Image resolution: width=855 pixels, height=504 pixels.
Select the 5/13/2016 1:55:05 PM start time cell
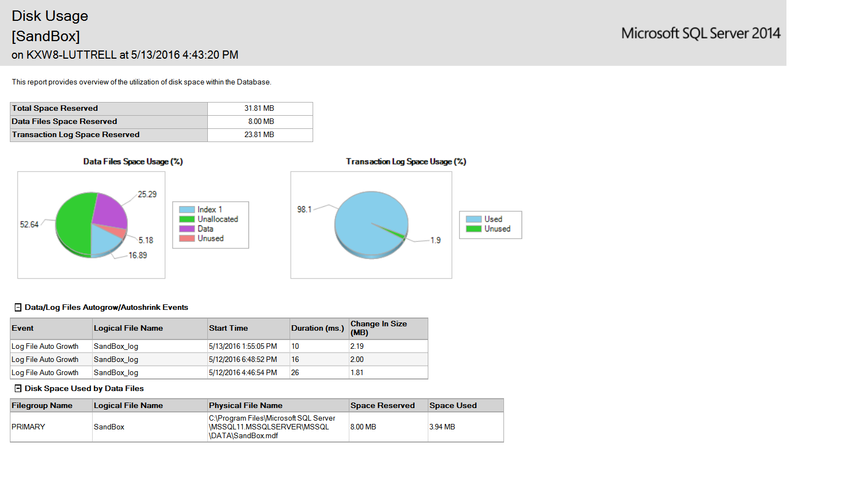[x=243, y=347]
